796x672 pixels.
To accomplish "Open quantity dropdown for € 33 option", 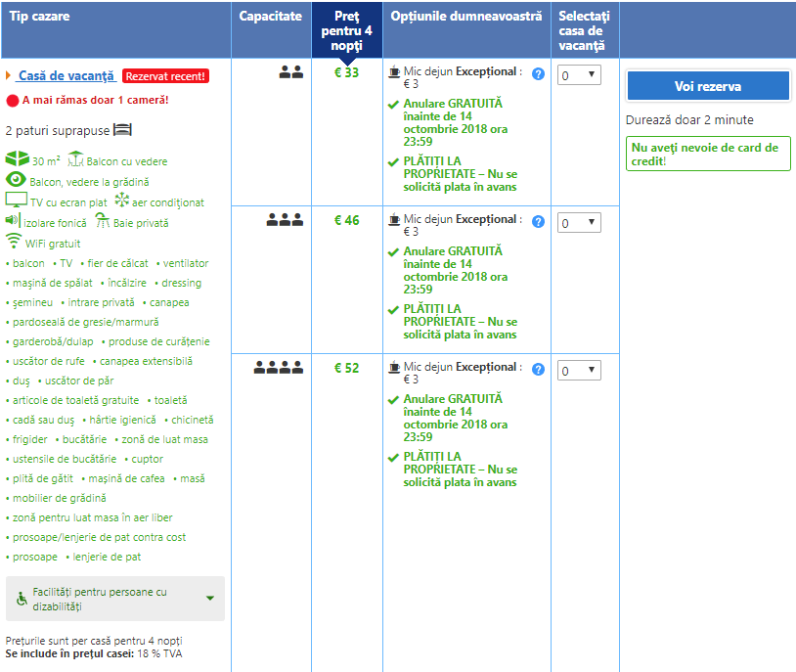I will pyautogui.click(x=579, y=75).
